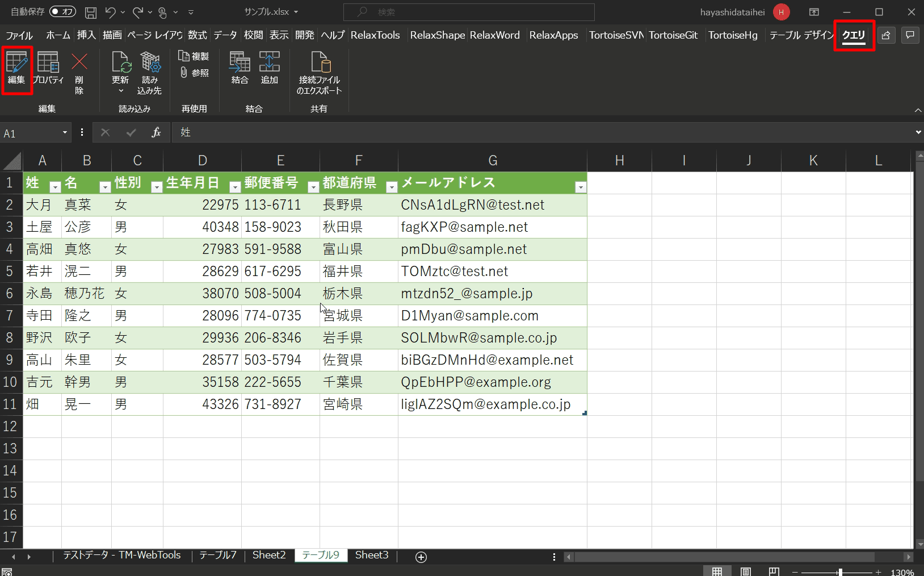This screenshot has height=576, width=924.
Task: Click the 結合 (Merge) queries icon
Action: (x=240, y=68)
